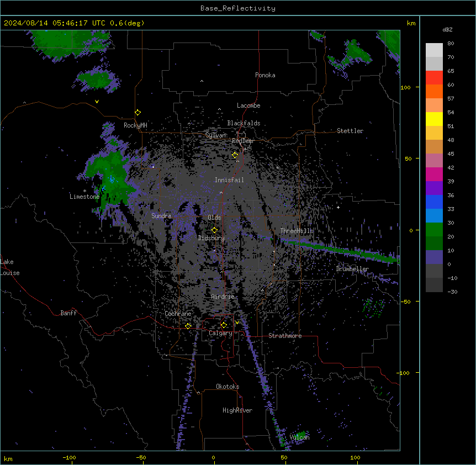Select the RockyMH label
Screen dimensions: 476x465
point(135,125)
